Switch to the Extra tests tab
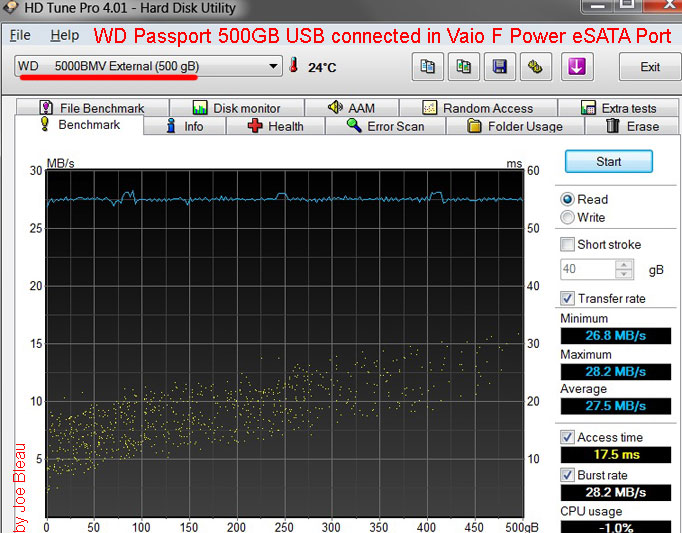Viewport: 682px width, 533px height. [618, 107]
